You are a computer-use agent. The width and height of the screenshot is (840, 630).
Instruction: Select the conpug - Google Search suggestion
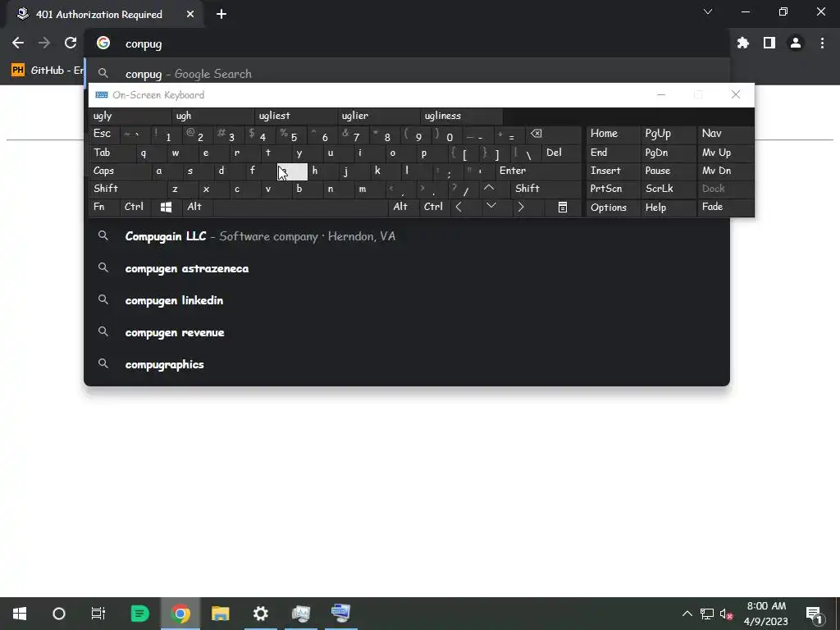(x=407, y=73)
